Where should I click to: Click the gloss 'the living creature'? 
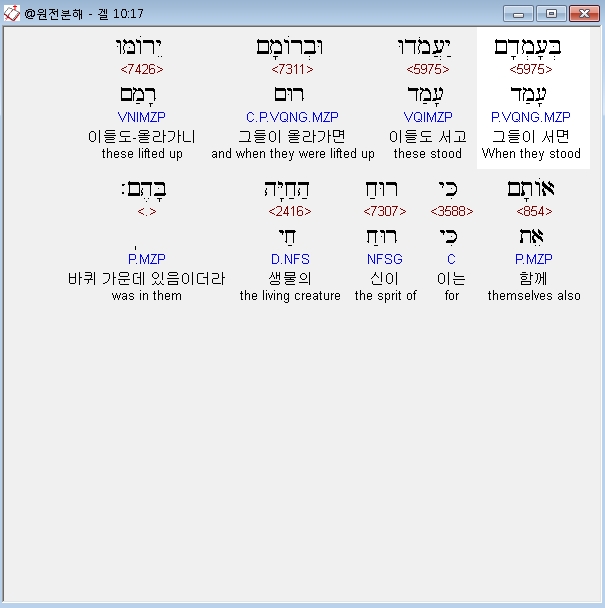click(x=290, y=295)
